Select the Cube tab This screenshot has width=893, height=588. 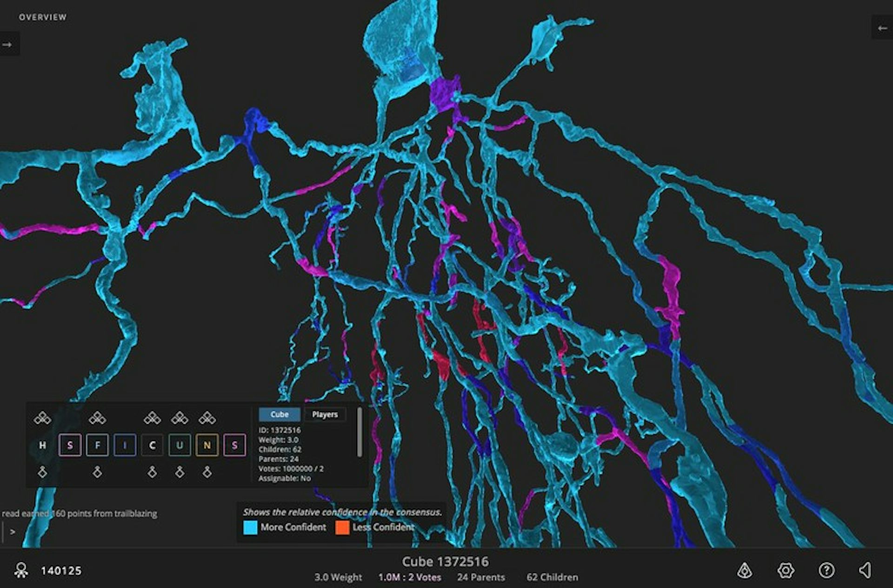click(279, 414)
